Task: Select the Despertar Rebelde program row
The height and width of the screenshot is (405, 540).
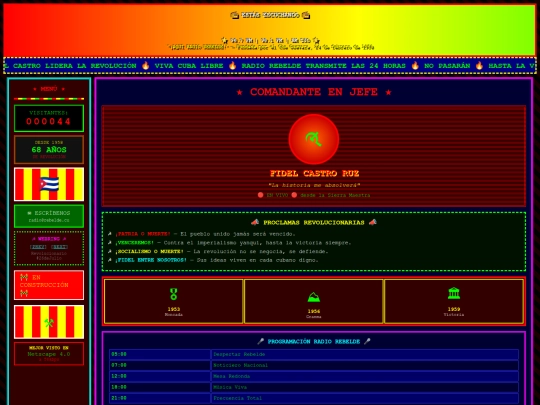Action: pyautogui.click(x=365, y=354)
